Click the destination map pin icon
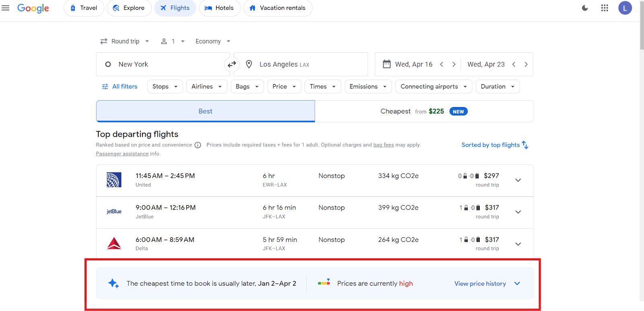Image resolution: width=644 pixels, height=311 pixels. [249, 64]
